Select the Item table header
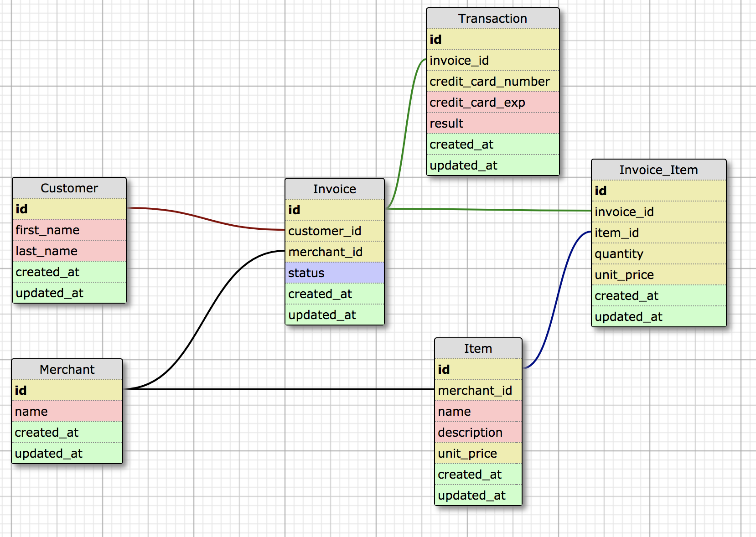Viewport: 756px width, 537px height. pyautogui.click(x=478, y=349)
